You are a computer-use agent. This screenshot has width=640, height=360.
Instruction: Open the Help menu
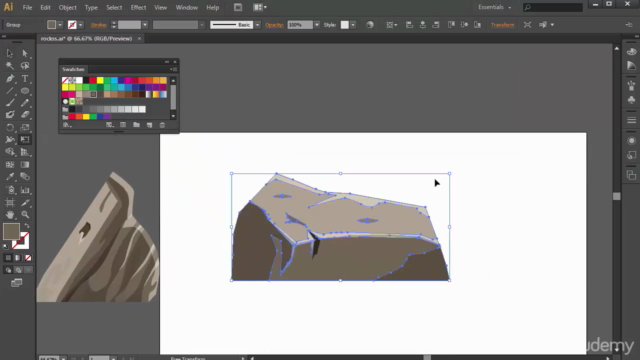213,7
